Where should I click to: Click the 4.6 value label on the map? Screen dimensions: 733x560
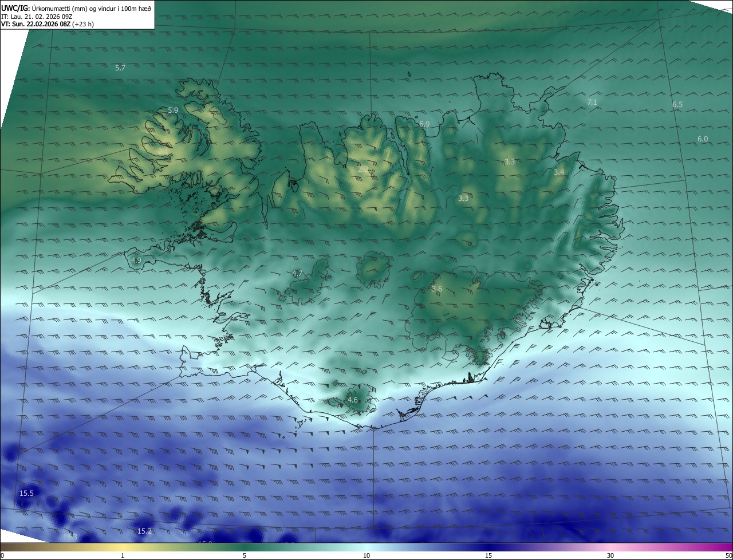pyautogui.click(x=353, y=400)
